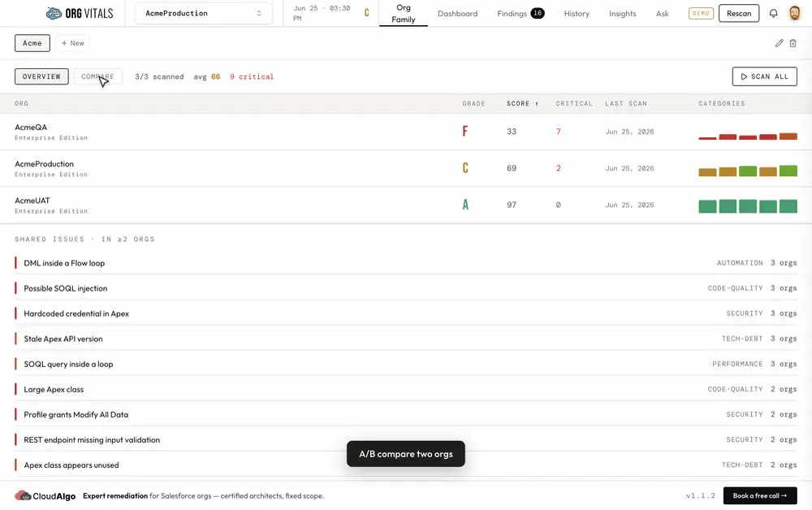Click the CloudAlgo logo
Viewport: 812px width, 510px height.
tap(45, 495)
